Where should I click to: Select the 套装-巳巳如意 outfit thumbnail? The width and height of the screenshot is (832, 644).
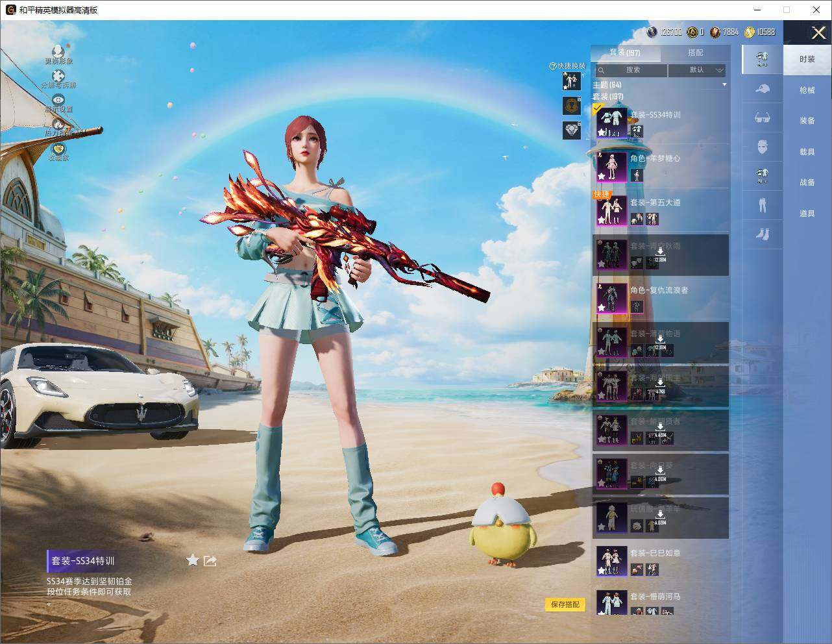pos(611,561)
